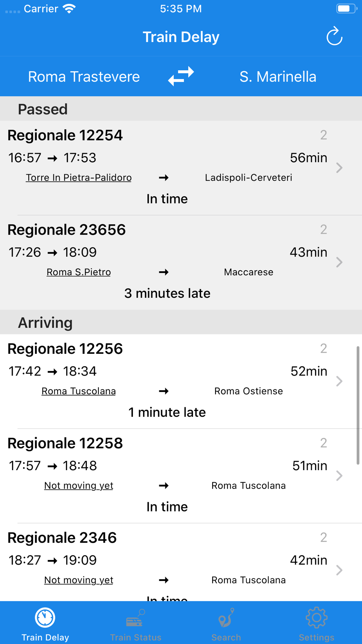The width and height of the screenshot is (362, 644).
Task: Tap the refresh icon in header
Action: click(334, 36)
